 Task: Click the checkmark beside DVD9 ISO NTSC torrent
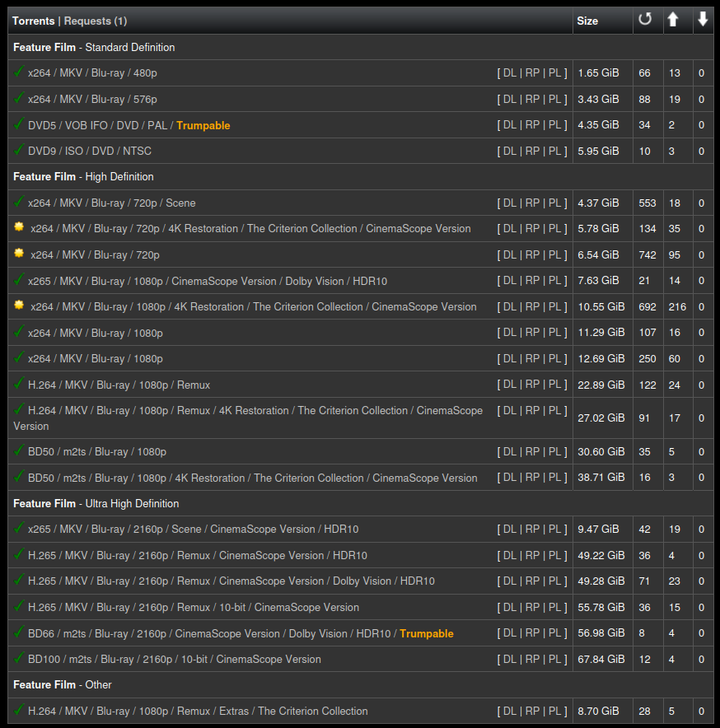tap(19, 150)
